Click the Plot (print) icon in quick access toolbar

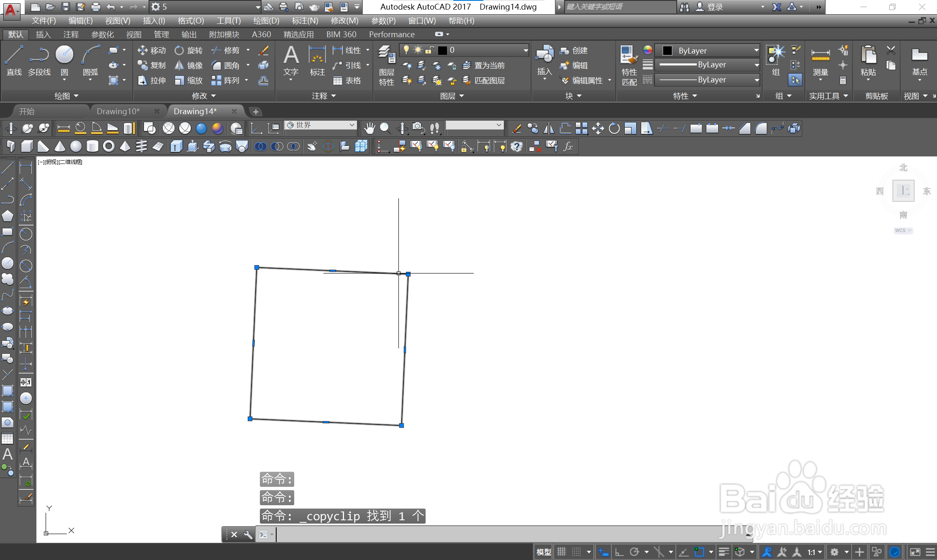tap(96, 7)
